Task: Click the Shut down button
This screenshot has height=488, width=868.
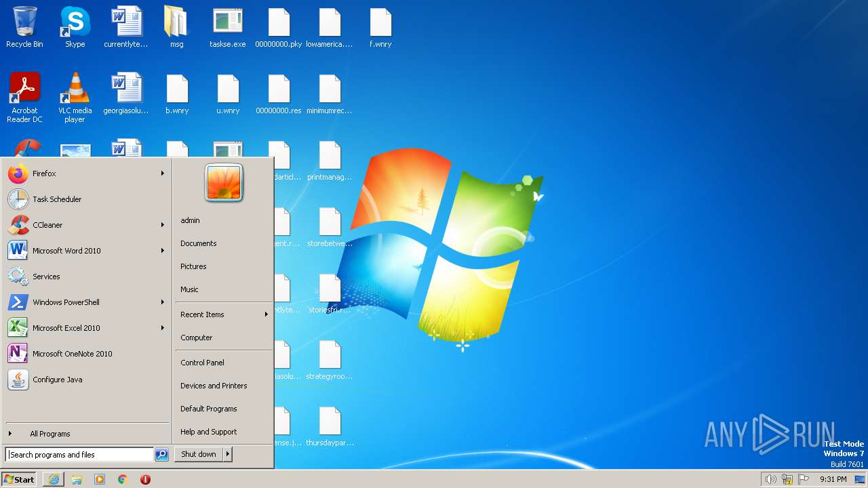Action: pos(199,454)
